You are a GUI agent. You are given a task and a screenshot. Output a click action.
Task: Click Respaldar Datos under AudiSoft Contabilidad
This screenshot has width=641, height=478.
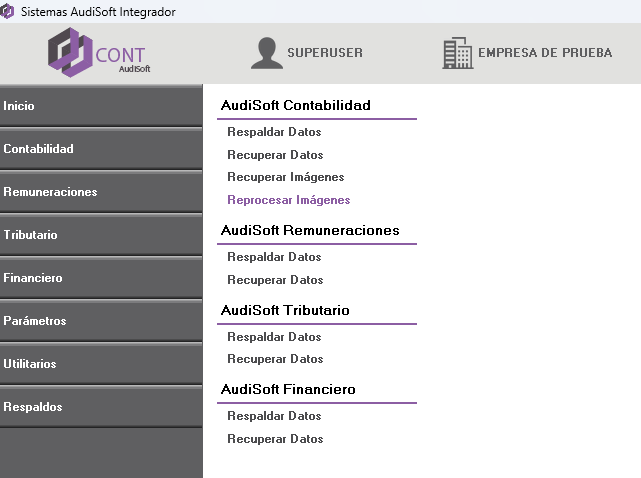point(274,132)
